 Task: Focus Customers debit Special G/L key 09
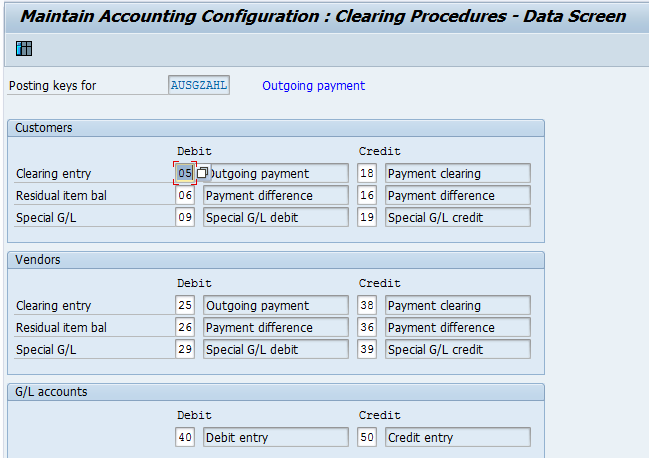coord(184,218)
